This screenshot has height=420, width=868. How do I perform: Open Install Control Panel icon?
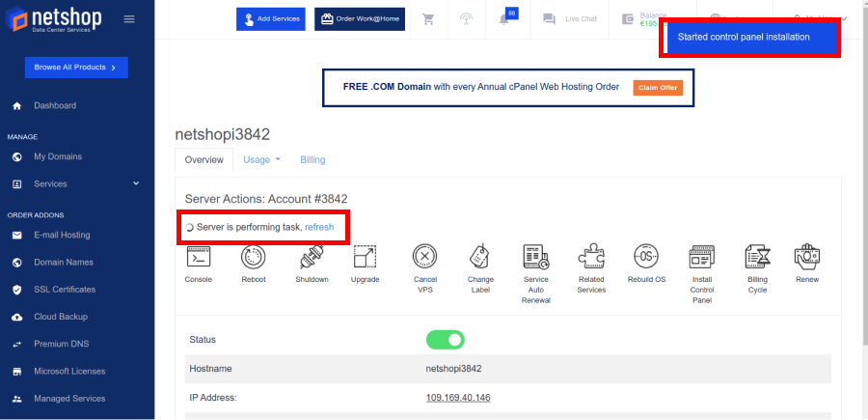702,257
